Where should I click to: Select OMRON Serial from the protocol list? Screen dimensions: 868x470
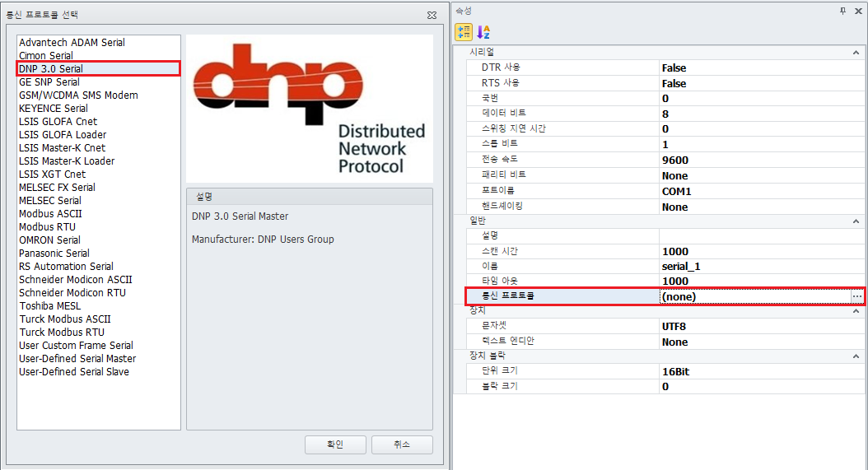pyautogui.click(x=50, y=240)
